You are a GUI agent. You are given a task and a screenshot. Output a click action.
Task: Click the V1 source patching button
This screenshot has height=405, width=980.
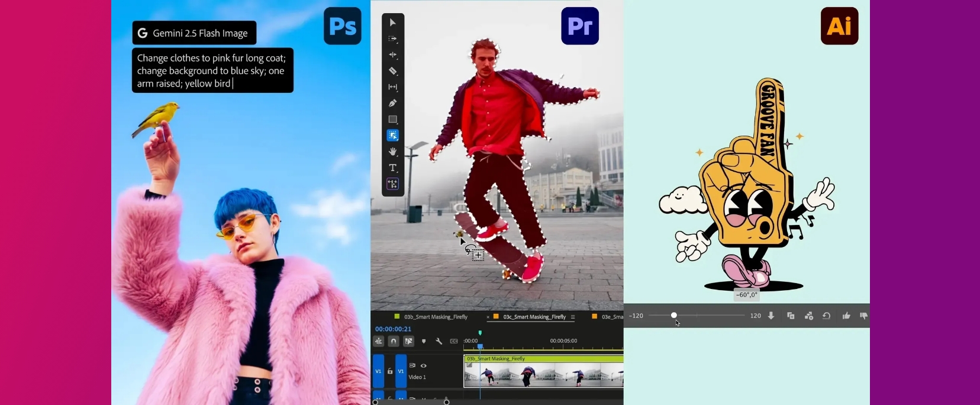pos(378,371)
